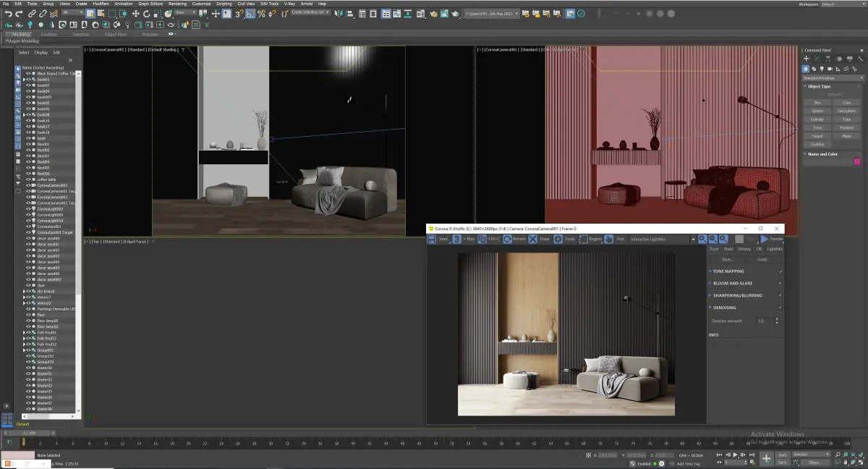Select the Select and Link chain tool
The width and height of the screenshot is (868, 469).
coord(32,13)
